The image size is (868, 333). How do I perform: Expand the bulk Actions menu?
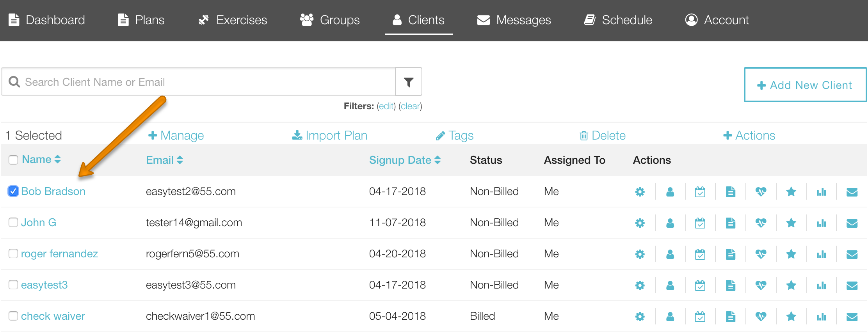pyautogui.click(x=749, y=135)
